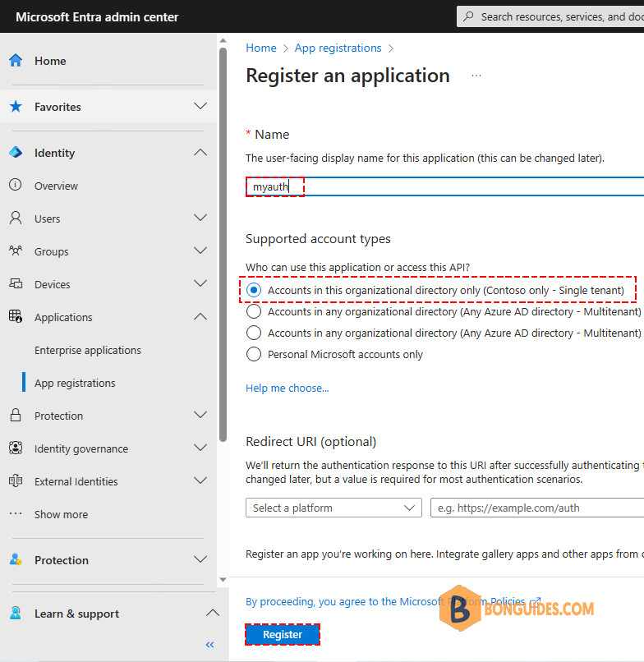Screen dimensions: 644x662
Task: Open the Select a platform dropdown
Action: 333,508
